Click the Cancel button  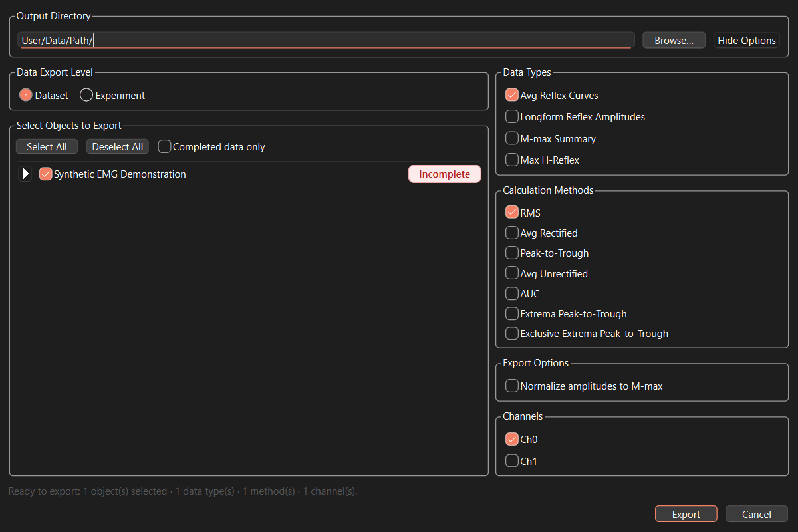click(x=757, y=514)
